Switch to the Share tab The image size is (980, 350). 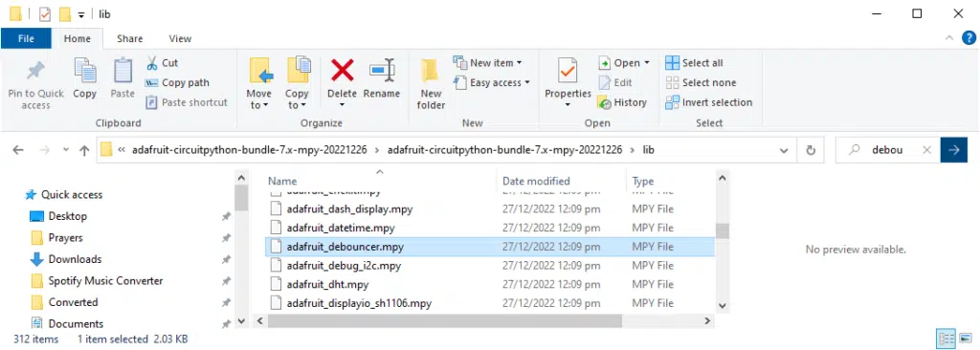coord(129,38)
